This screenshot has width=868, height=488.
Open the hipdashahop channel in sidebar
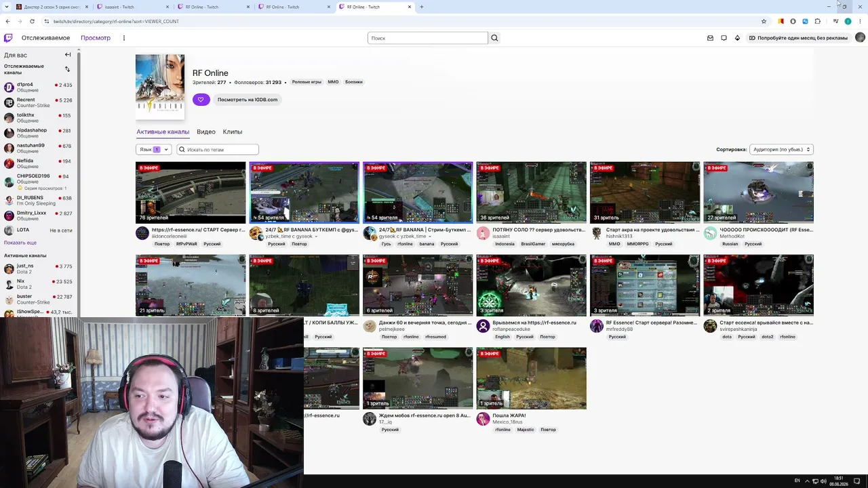tap(40, 133)
